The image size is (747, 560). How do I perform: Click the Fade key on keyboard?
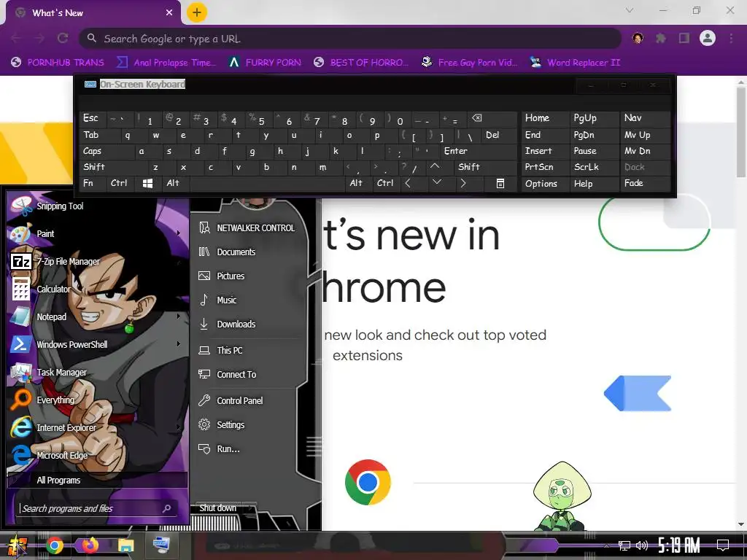tap(645, 183)
